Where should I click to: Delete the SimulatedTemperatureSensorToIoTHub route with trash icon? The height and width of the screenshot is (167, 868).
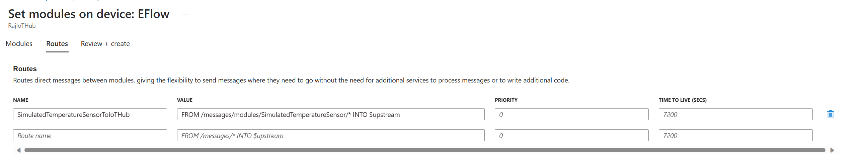[830, 114]
